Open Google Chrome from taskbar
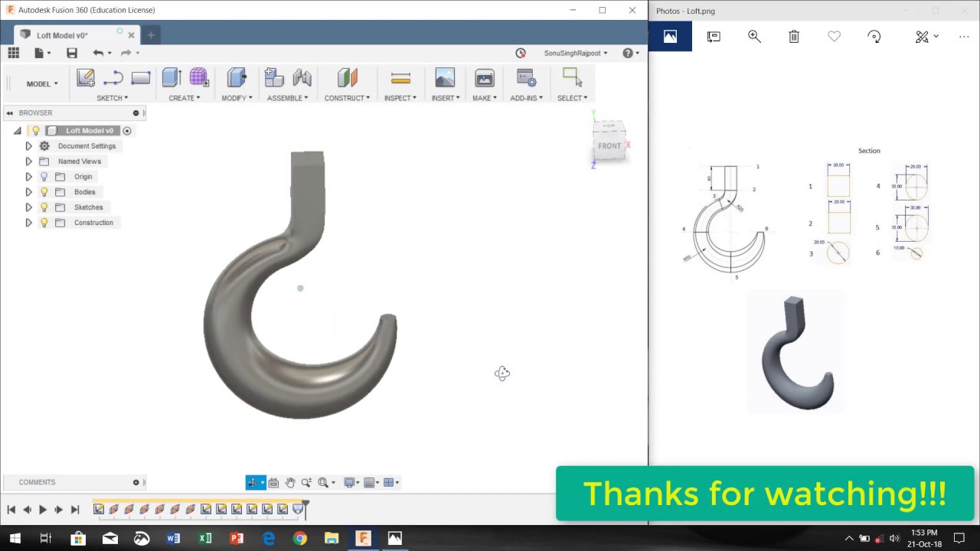The height and width of the screenshot is (551, 980). pos(299,539)
